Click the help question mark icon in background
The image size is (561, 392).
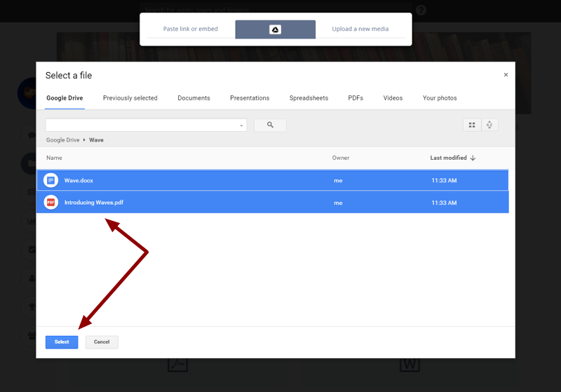coord(421,10)
